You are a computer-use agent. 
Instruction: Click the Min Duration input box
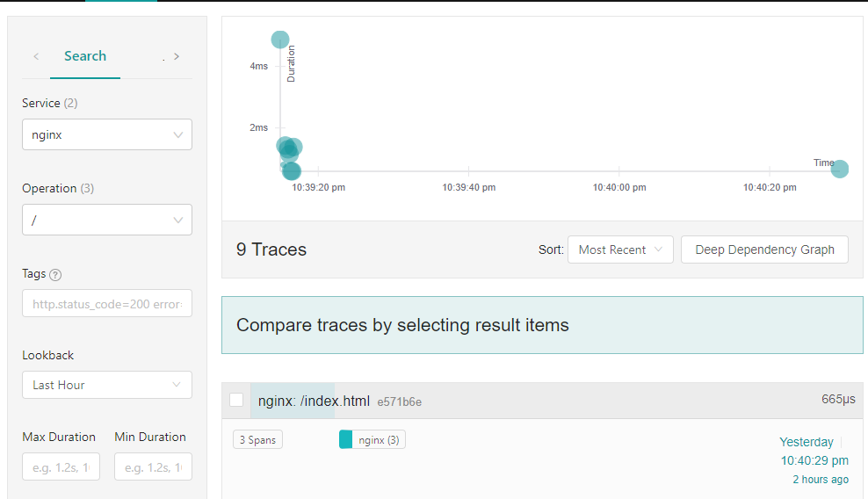[153, 467]
